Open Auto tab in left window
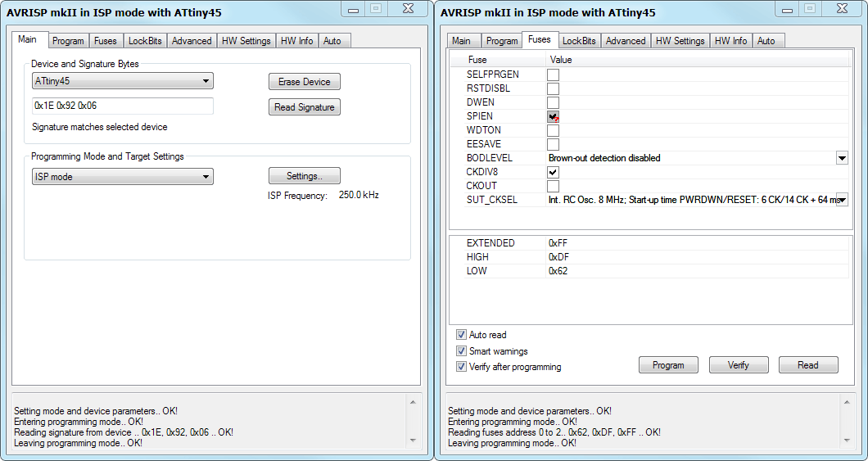868x461 pixels. point(332,41)
